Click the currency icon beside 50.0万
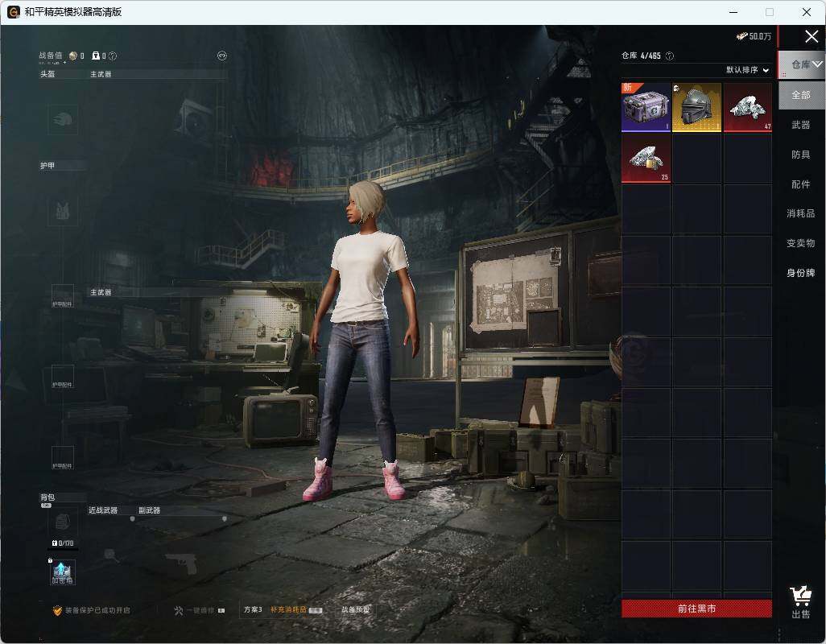 (741, 36)
